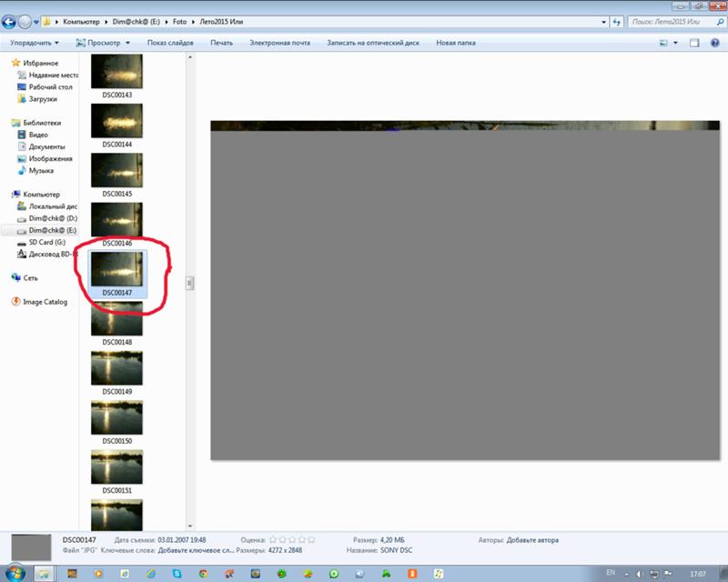728x582 pixels.
Task: Open the Dim@chk@ (D:) drive
Action: coord(47,218)
